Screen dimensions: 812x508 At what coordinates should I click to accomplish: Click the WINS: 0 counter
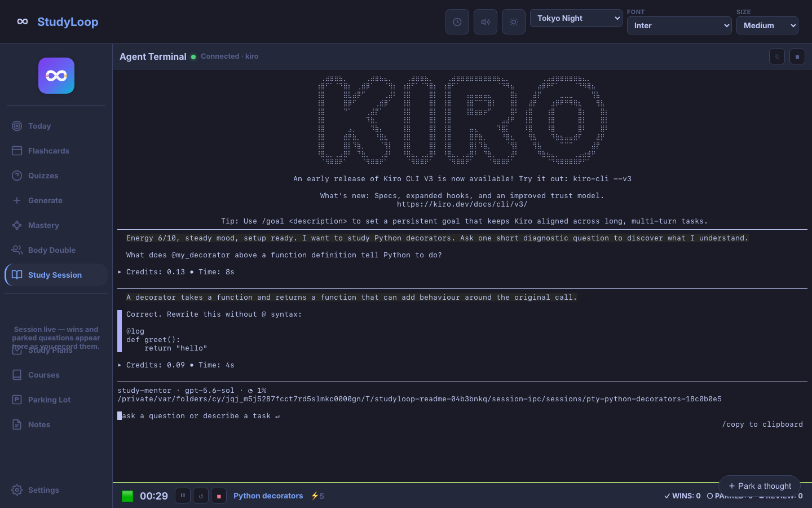coord(682,496)
